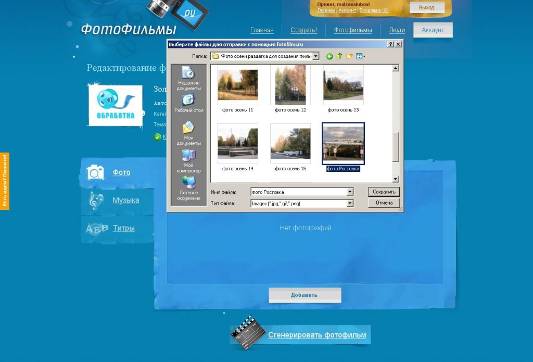Go back using the green arrow in file dialog
Screen dimensions: 533x362
click(x=329, y=56)
